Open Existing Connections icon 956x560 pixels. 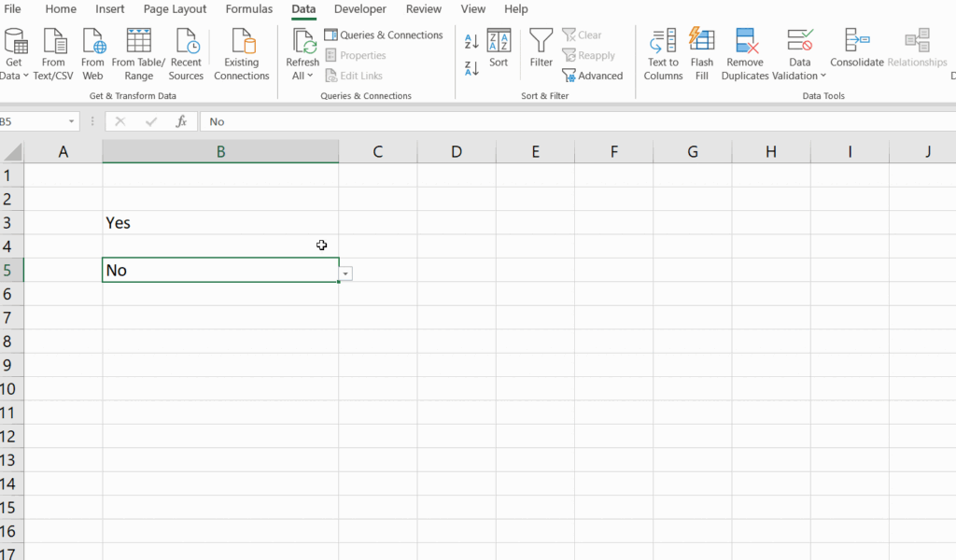tap(242, 42)
